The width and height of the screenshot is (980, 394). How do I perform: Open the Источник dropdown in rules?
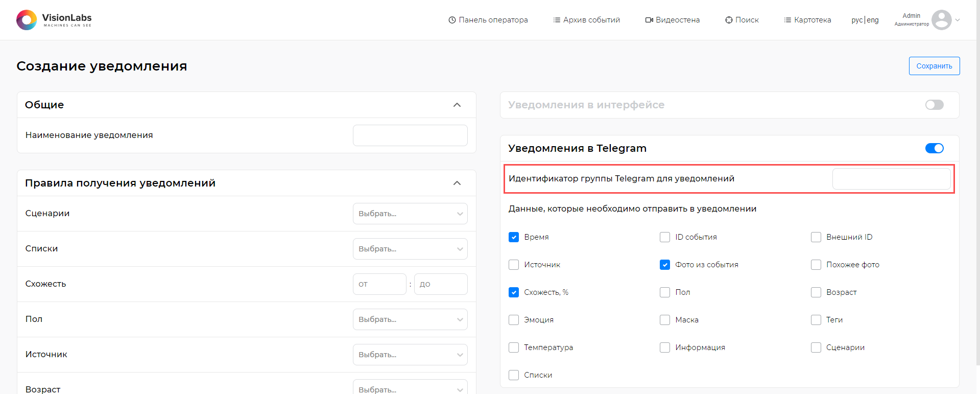click(410, 355)
